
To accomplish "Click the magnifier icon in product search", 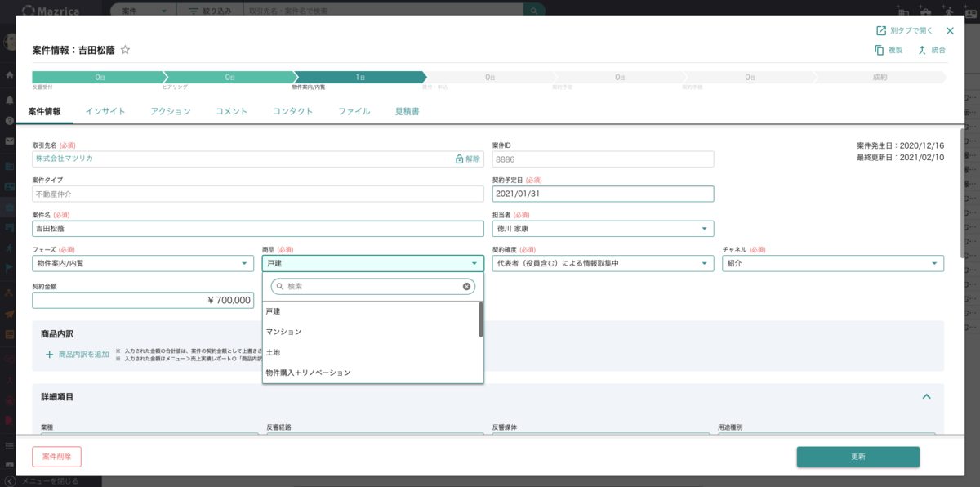I will (x=280, y=287).
